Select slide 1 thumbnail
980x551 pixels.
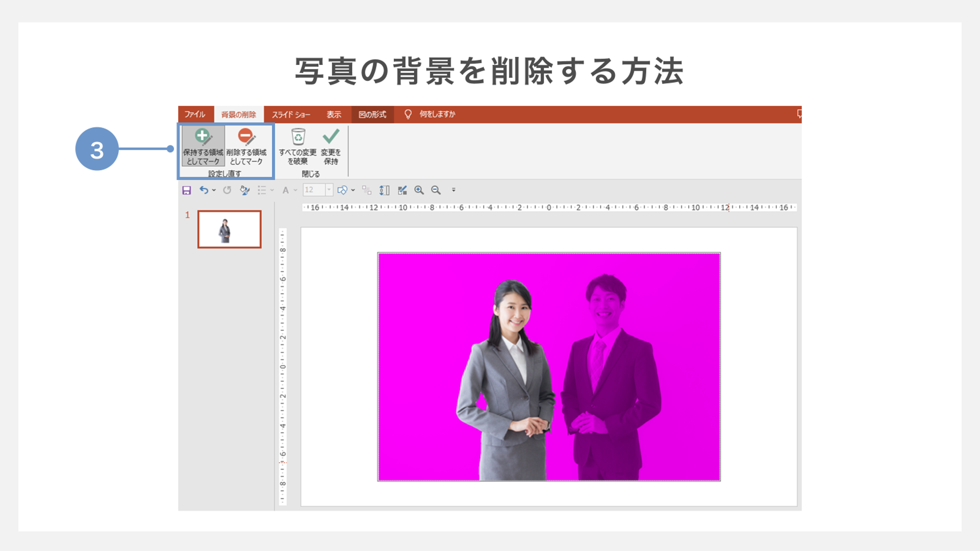coord(229,229)
